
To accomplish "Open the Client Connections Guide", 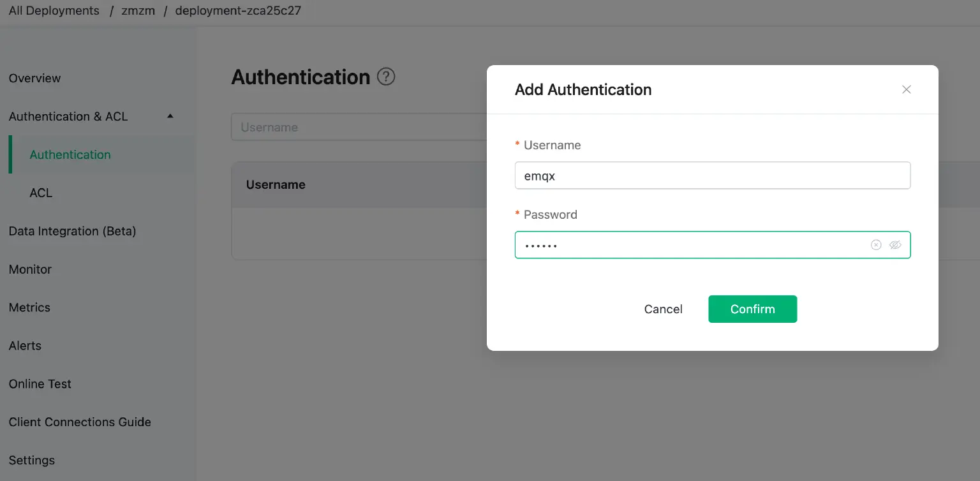I will point(80,422).
